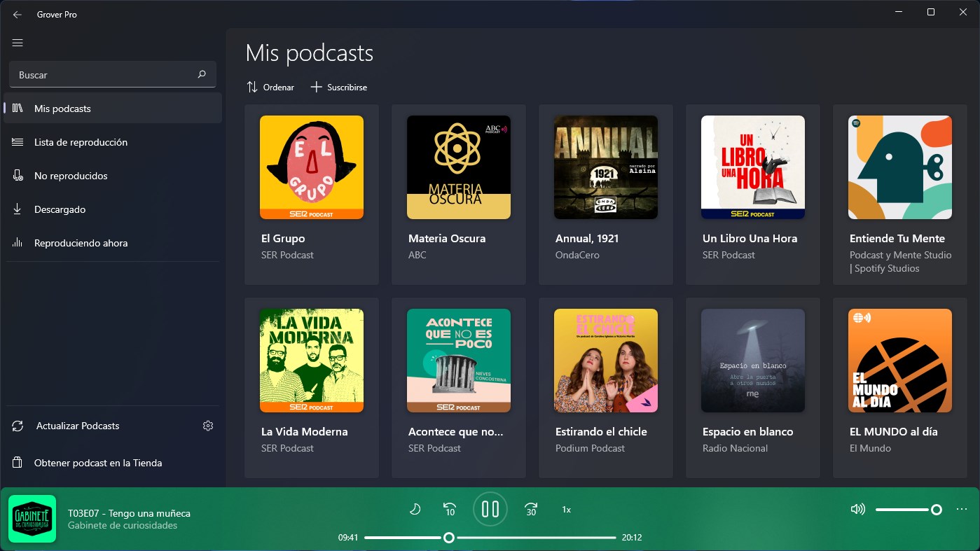The width and height of the screenshot is (980, 551).
Task: Click the El Grupo title text
Action: coord(283,239)
